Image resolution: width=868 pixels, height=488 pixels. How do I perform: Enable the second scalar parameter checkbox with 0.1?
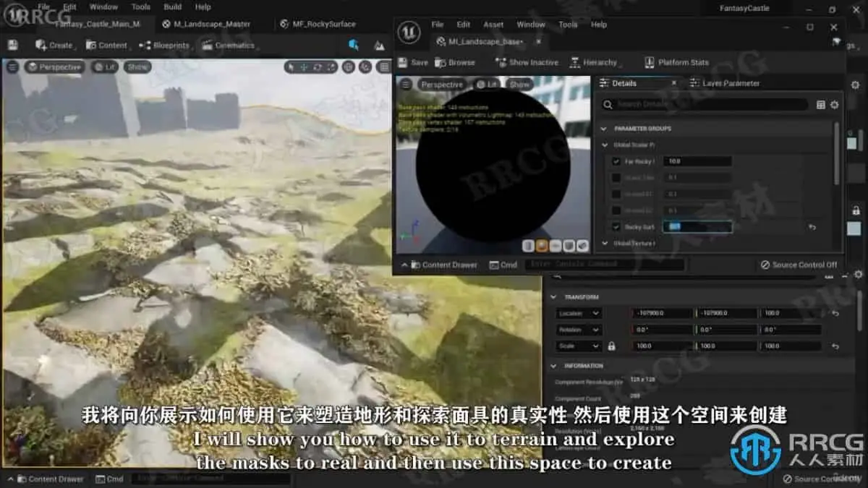[616, 177]
